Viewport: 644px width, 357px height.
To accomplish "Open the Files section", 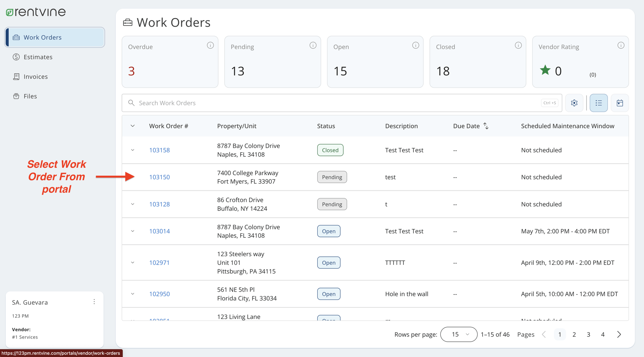I will click(x=30, y=96).
